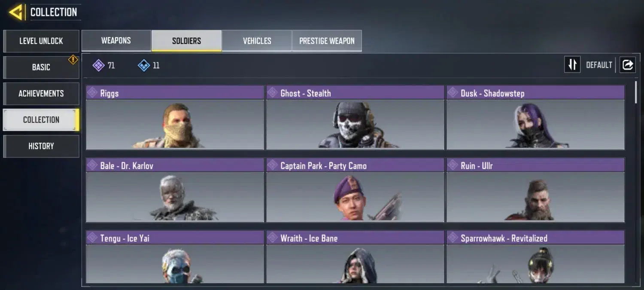The width and height of the screenshot is (644, 290).
Task: Open the Prestige Weapon tab
Action: [x=327, y=41]
